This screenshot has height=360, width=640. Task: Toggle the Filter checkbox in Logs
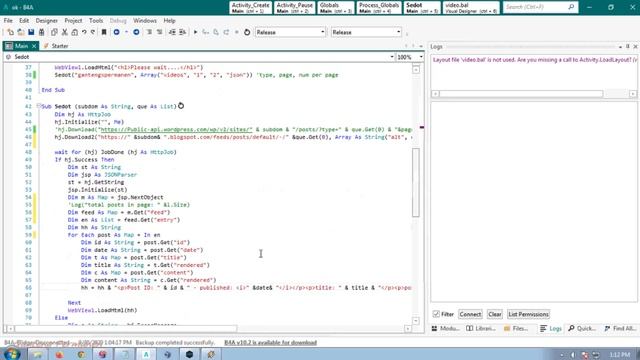point(436,314)
